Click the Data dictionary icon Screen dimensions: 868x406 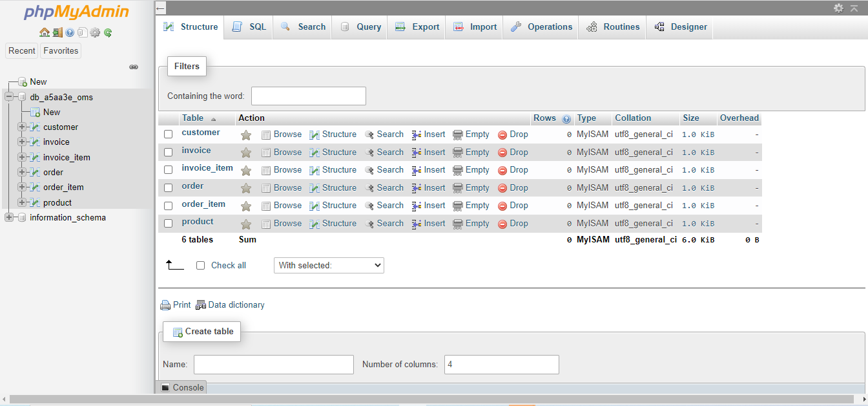201,305
